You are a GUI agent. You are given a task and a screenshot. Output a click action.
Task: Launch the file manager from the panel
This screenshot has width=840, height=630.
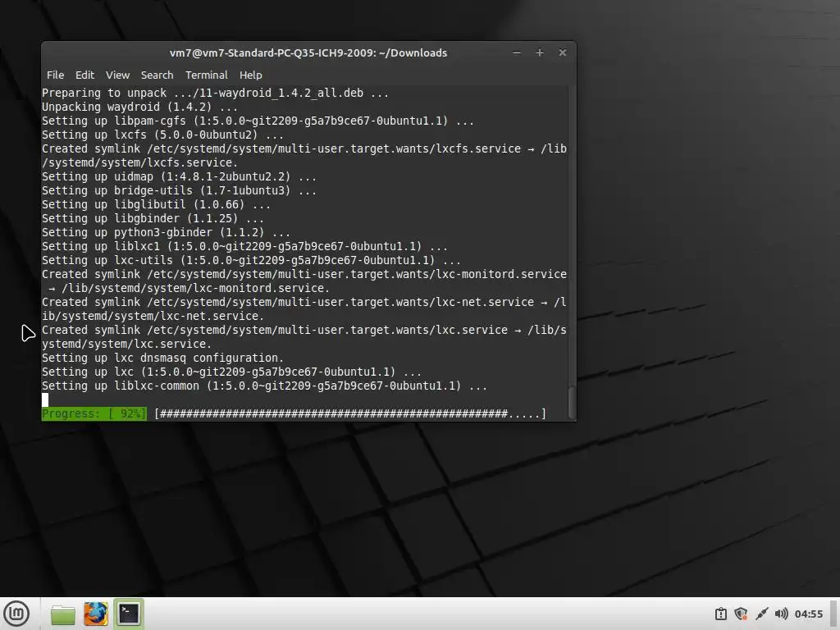coord(62,614)
